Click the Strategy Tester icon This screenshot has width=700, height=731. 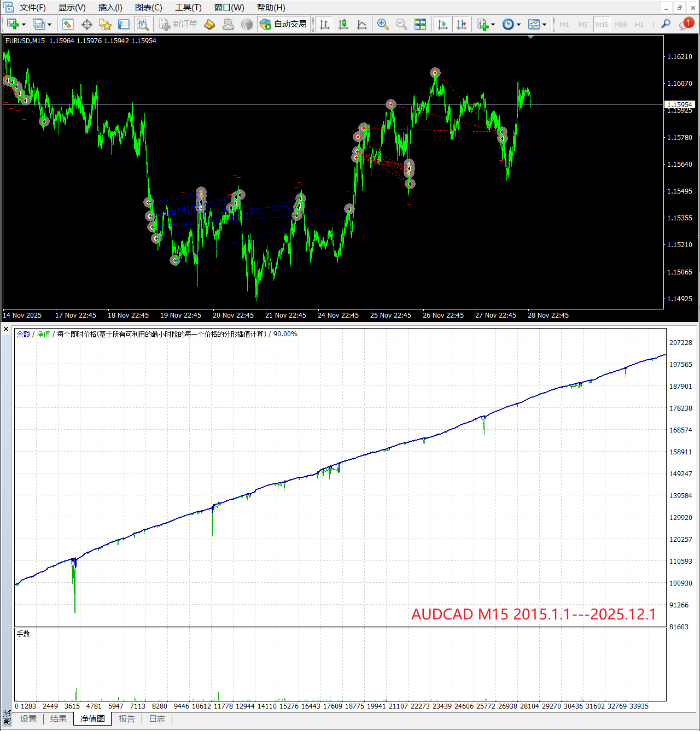pos(143,24)
